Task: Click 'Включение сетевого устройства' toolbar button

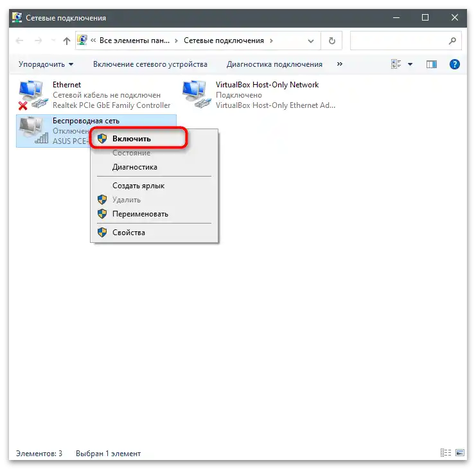Action: point(150,64)
